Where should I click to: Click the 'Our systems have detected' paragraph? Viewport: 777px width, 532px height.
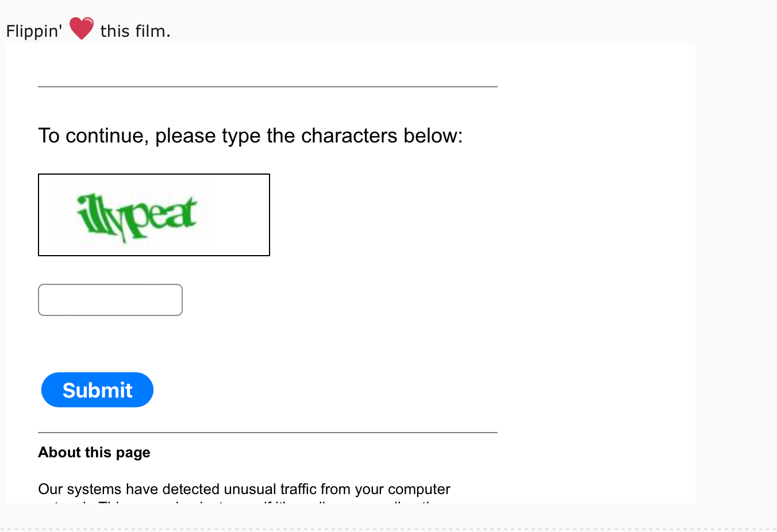tap(244, 489)
